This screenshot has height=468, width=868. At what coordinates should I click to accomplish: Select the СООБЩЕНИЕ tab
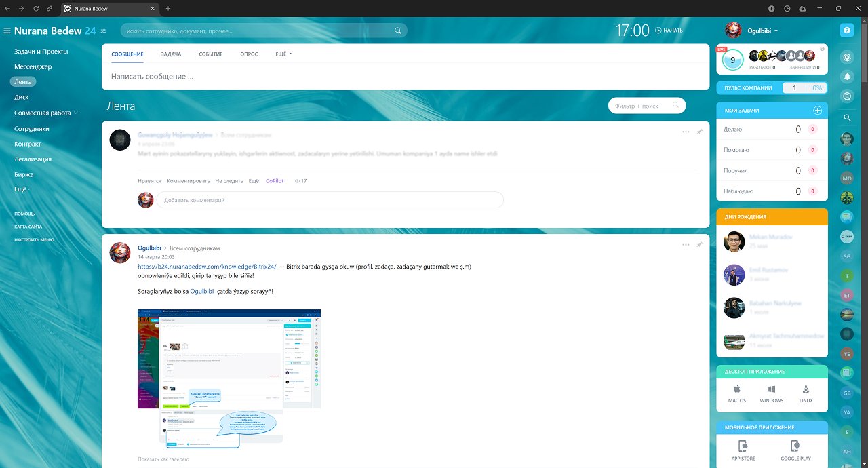[127, 54]
